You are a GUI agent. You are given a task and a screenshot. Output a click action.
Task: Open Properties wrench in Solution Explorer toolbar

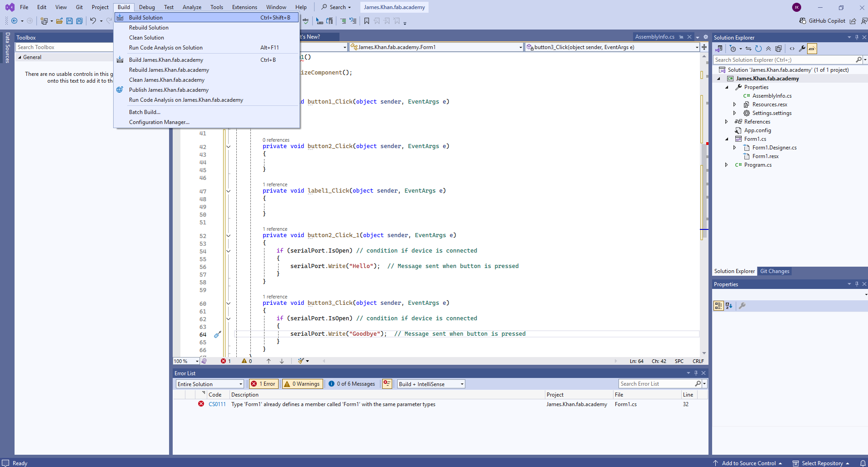coord(802,49)
